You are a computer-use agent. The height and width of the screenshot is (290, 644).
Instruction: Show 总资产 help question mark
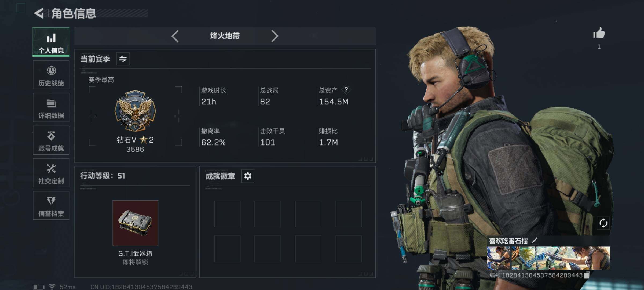point(346,90)
